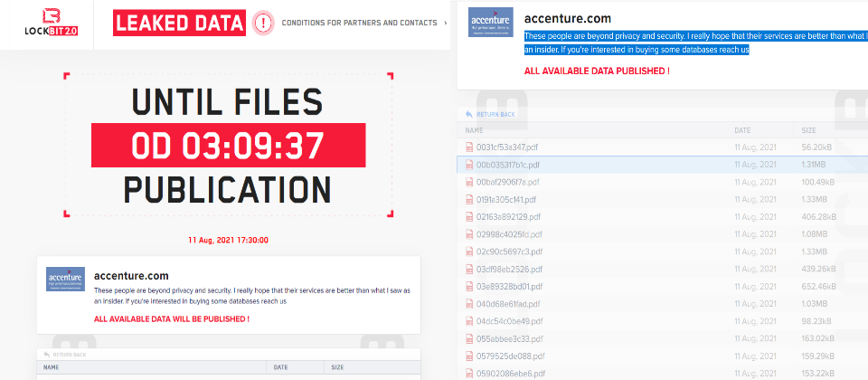
Task: Click PDF icon for 02163a892129.pdf
Action: coord(469,216)
